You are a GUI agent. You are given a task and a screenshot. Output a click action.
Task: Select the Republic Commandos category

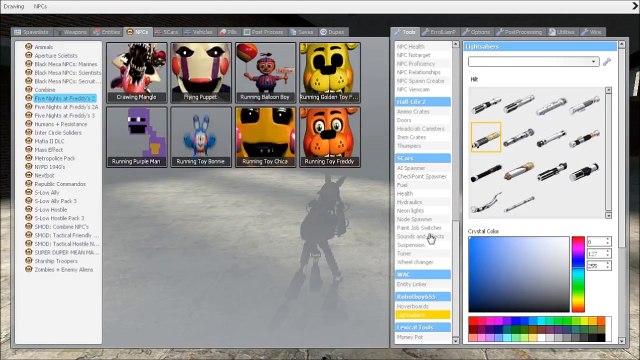pyautogui.click(x=60, y=184)
